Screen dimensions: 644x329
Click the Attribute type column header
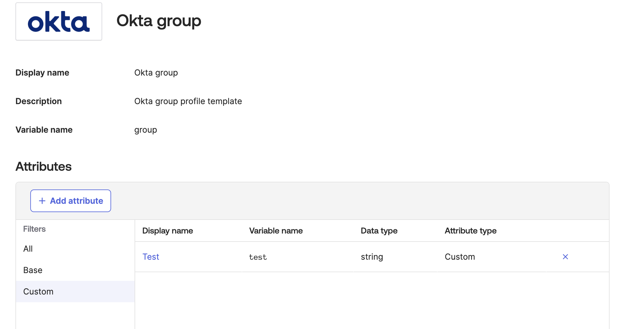point(470,231)
